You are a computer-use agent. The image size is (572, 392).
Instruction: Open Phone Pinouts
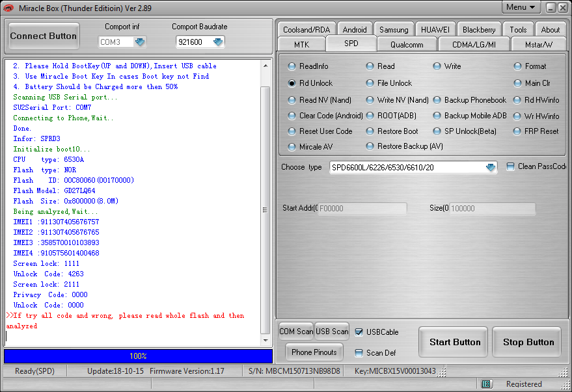click(314, 352)
